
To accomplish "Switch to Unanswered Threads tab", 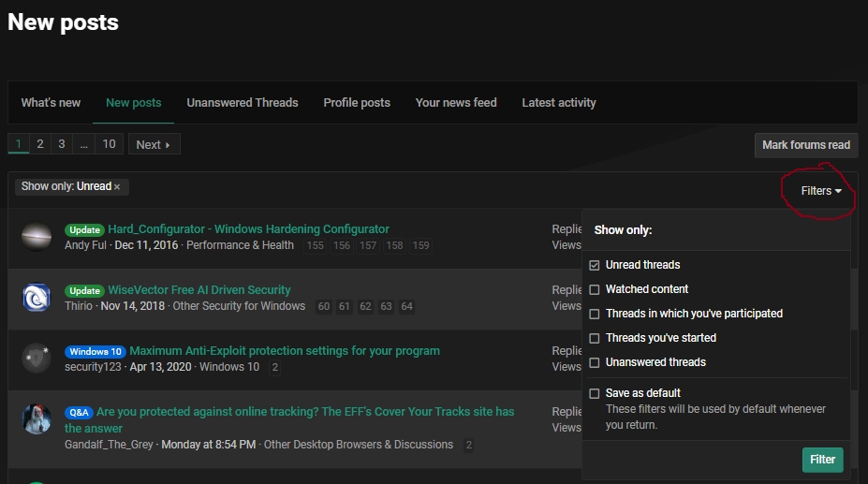I will click(243, 103).
